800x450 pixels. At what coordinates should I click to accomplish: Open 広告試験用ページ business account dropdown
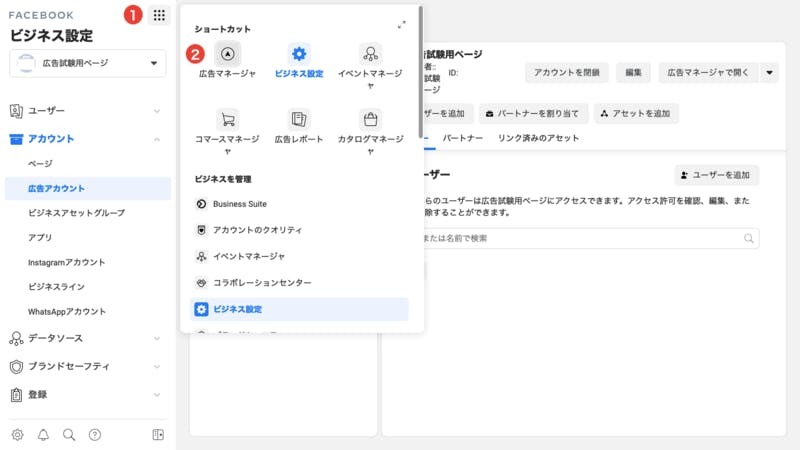pyautogui.click(x=88, y=63)
